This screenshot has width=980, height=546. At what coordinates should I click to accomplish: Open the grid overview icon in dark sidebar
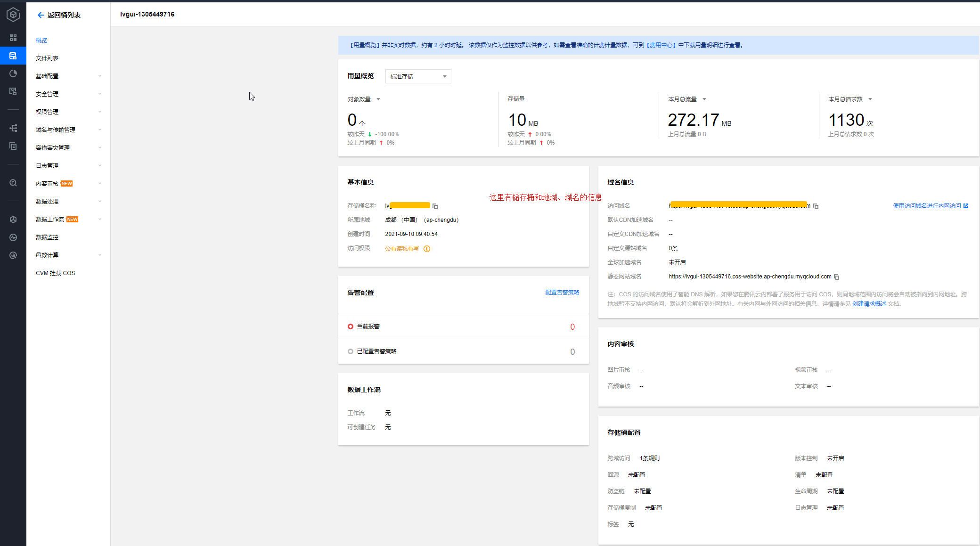click(x=13, y=38)
